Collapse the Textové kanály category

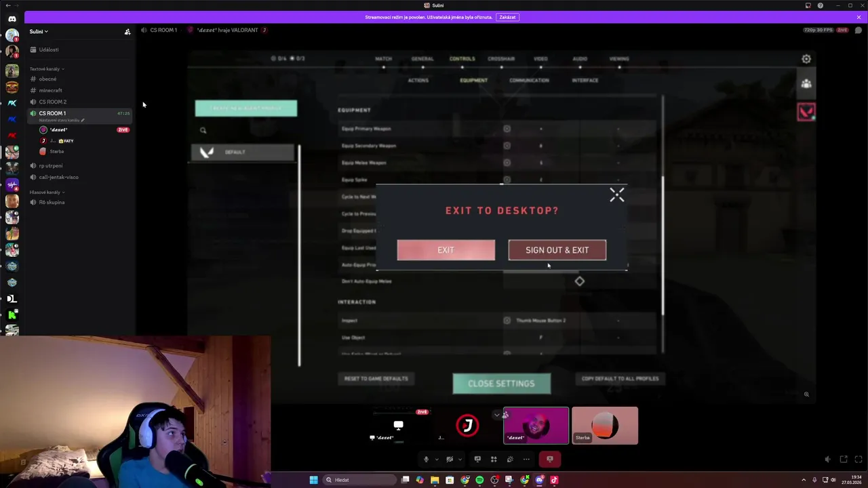click(x=47, y=69)
